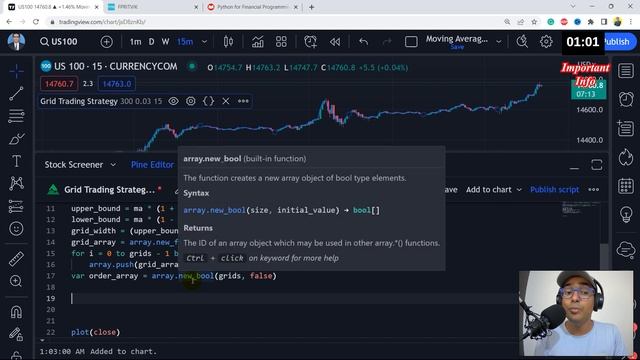Open quick search in toolbar
Screen dimensions: 640x360
(522, 42)
